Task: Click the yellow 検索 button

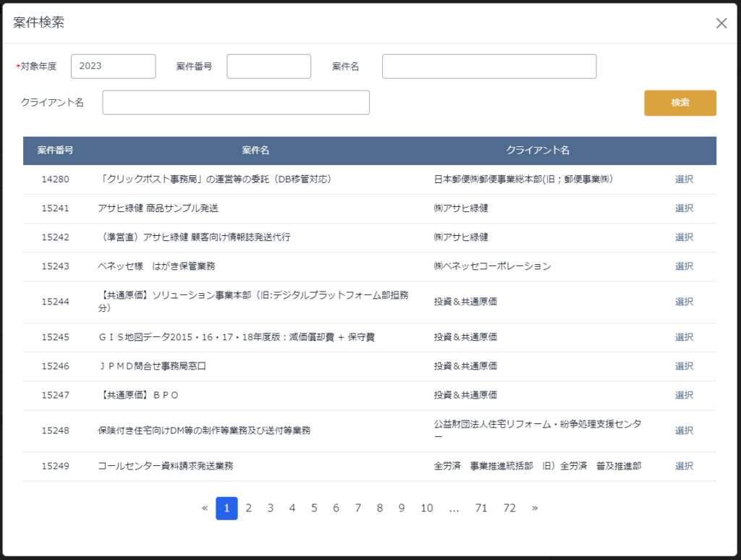Action: pos(680,103)
